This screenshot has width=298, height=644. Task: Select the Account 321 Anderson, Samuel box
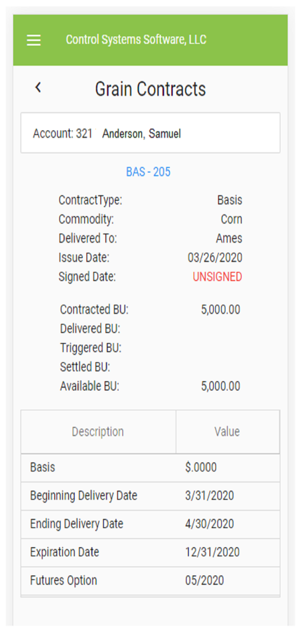150,133
